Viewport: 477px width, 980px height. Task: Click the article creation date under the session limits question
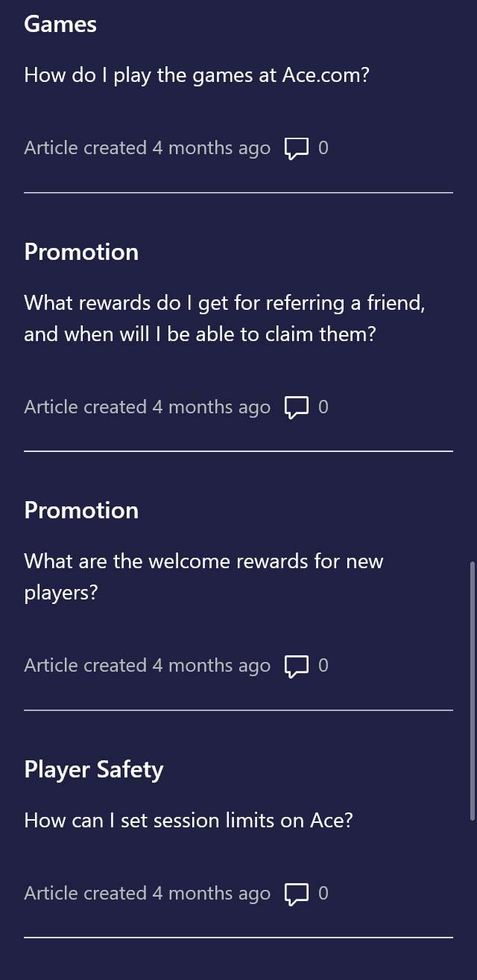click(147, 894)
